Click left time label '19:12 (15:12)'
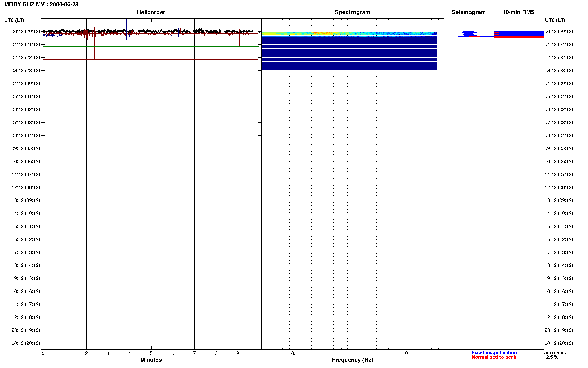This screenshot has height=368, width=588. 26,278
